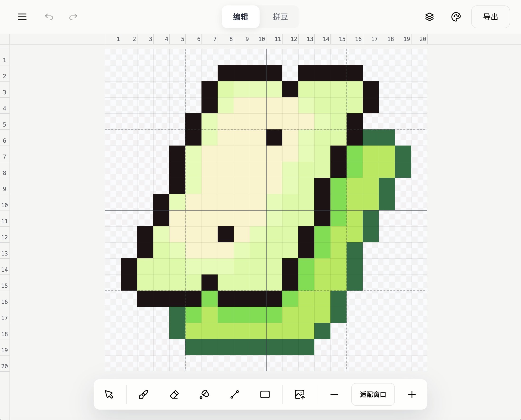Open the hamburger menu
Viewport: 521px width, 420px height.
pos(22,17)
